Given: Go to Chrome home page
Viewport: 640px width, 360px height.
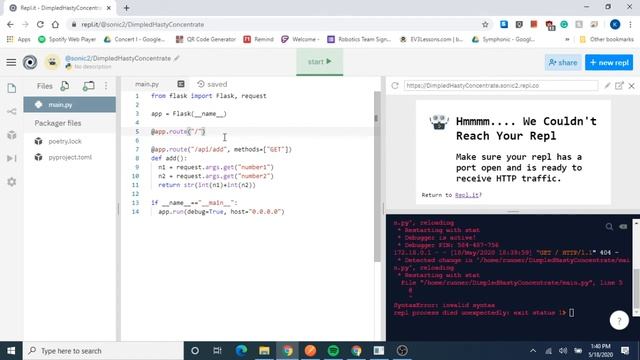Looking at the screenshot, I should click(x=55, y=24).
